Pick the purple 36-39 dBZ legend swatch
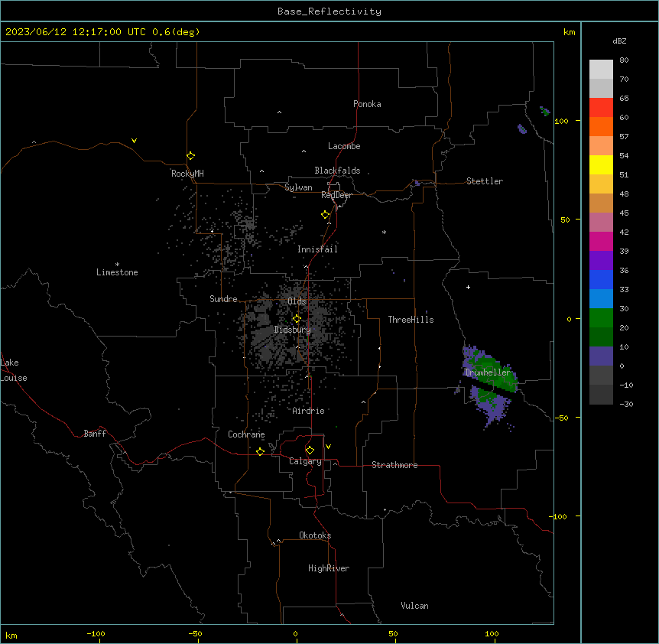This screenshot has width=659, height=644. click(x=601, y=261)
